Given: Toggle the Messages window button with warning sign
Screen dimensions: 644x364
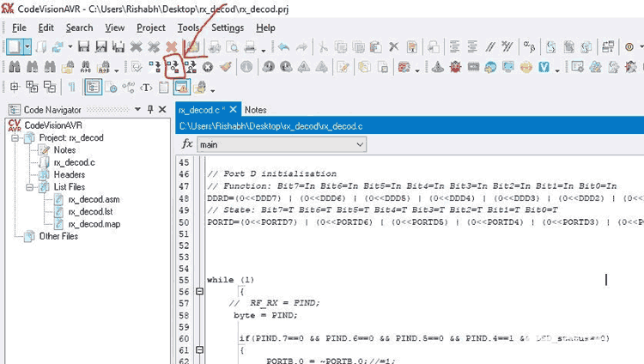Looking at the screenshot, I should tap(181, 87).
